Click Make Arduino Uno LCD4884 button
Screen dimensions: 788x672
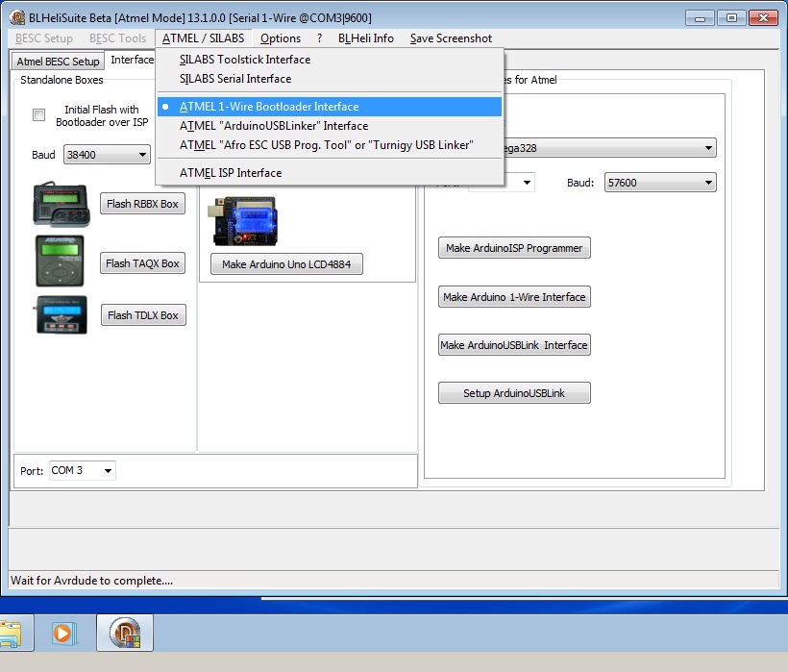click(x=286, y=263)
